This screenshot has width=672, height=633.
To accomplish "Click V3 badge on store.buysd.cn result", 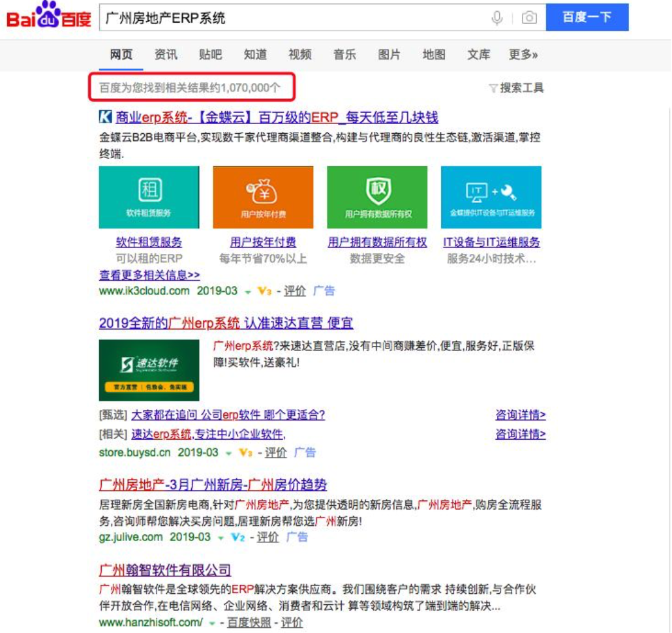I will pyautogui.click(x=245, y=453).
